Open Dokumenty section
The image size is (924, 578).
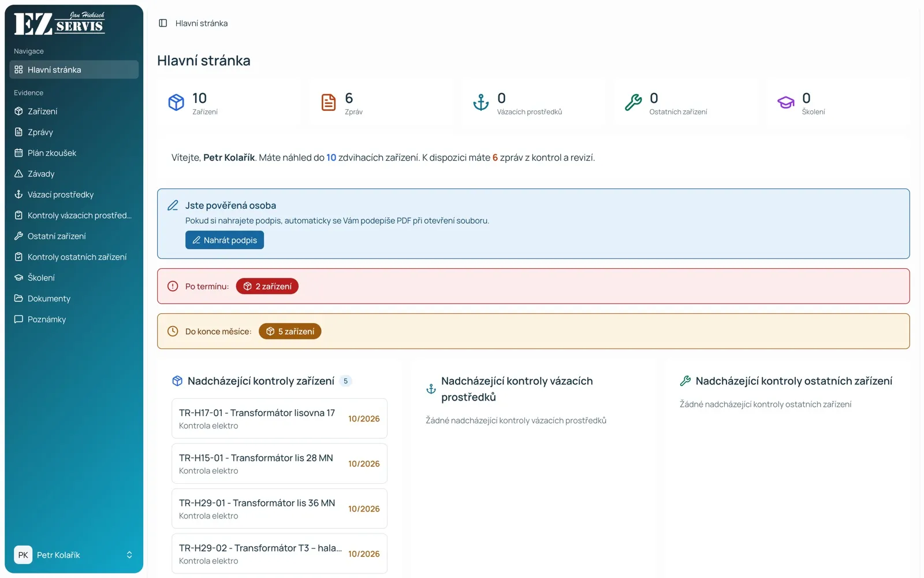click(x=74, y=298)
